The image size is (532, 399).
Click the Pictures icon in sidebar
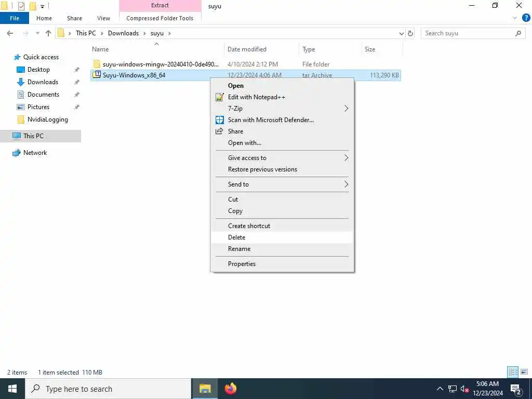[x=21, y=107]
